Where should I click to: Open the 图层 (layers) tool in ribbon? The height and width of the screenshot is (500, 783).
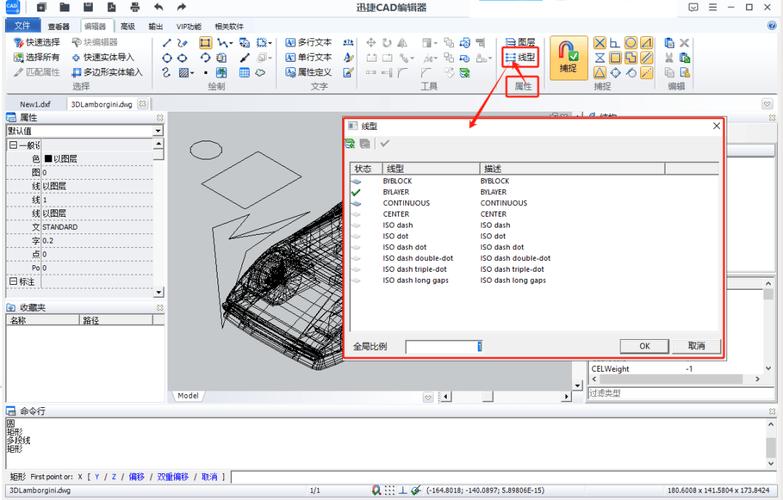pos(519,43)
